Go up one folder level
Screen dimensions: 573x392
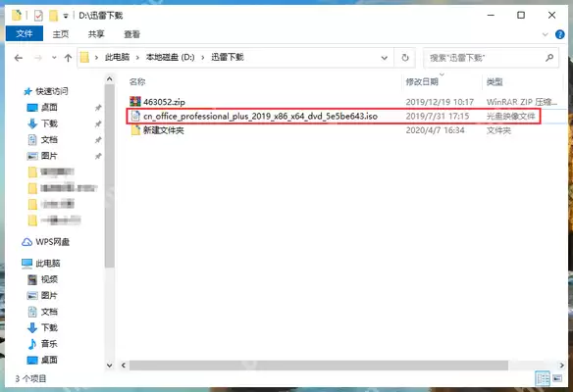pyautogui.click(x=68, y=58)
